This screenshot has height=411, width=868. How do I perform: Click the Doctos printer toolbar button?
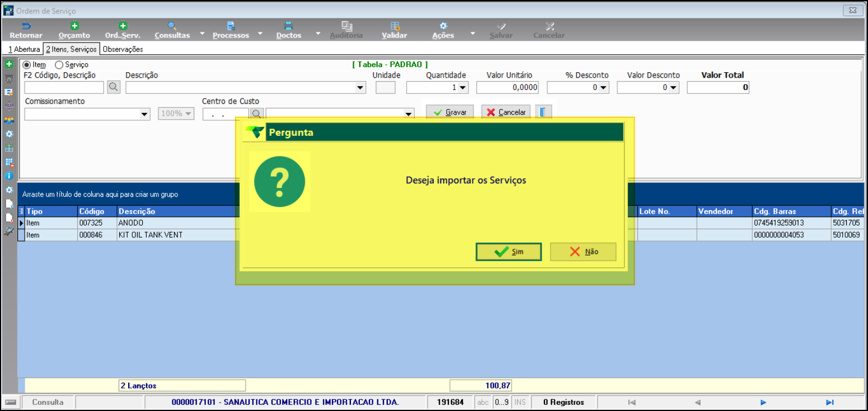(289, 30)
